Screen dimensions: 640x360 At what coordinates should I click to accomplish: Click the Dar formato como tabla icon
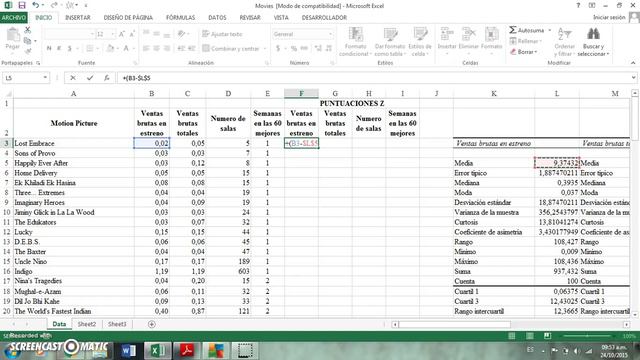tap(390, 35)
